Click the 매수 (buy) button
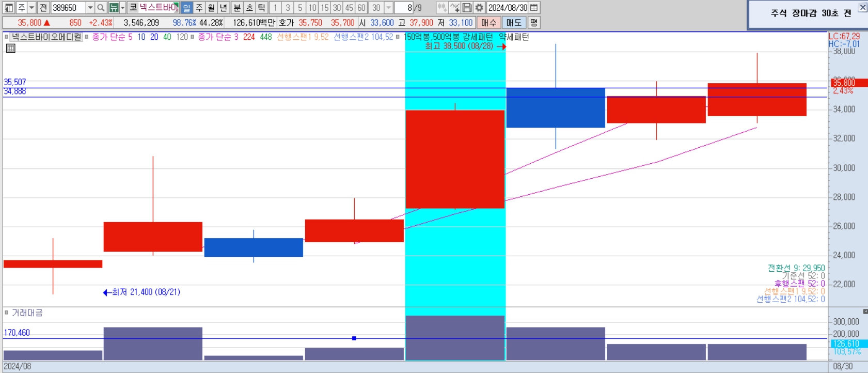The image size is (868, 373). [488, 23]
